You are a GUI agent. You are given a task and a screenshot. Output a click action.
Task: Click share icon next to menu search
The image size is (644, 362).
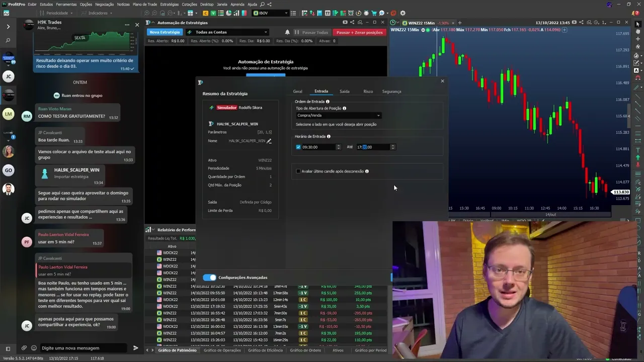[269, 4]
